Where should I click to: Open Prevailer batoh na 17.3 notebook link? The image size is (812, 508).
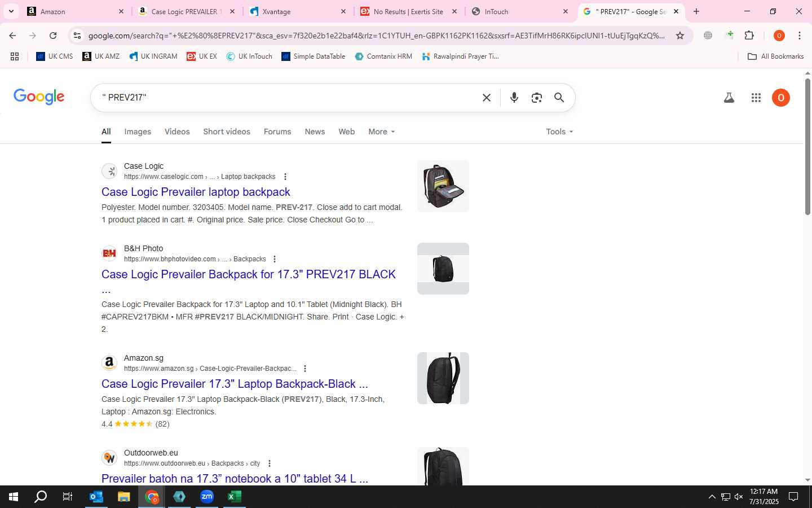(x=235, y=479)
